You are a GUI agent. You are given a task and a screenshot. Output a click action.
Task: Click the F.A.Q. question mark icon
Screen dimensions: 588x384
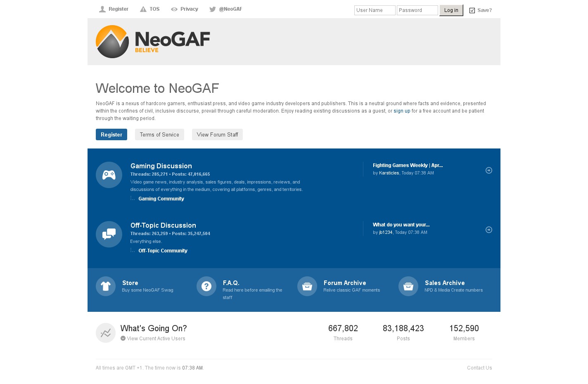(206, 286)
